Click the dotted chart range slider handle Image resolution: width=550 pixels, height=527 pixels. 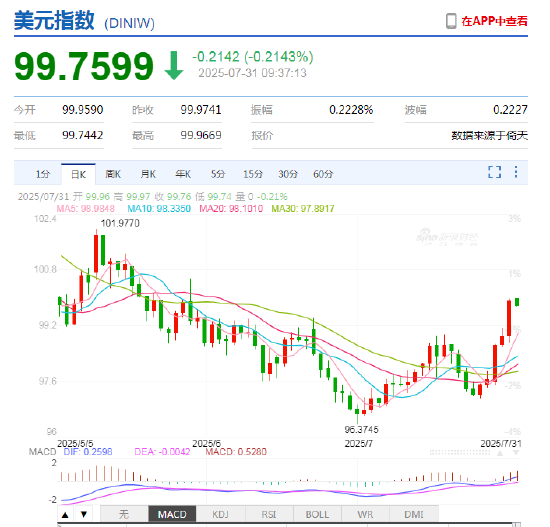click(460, 453)
